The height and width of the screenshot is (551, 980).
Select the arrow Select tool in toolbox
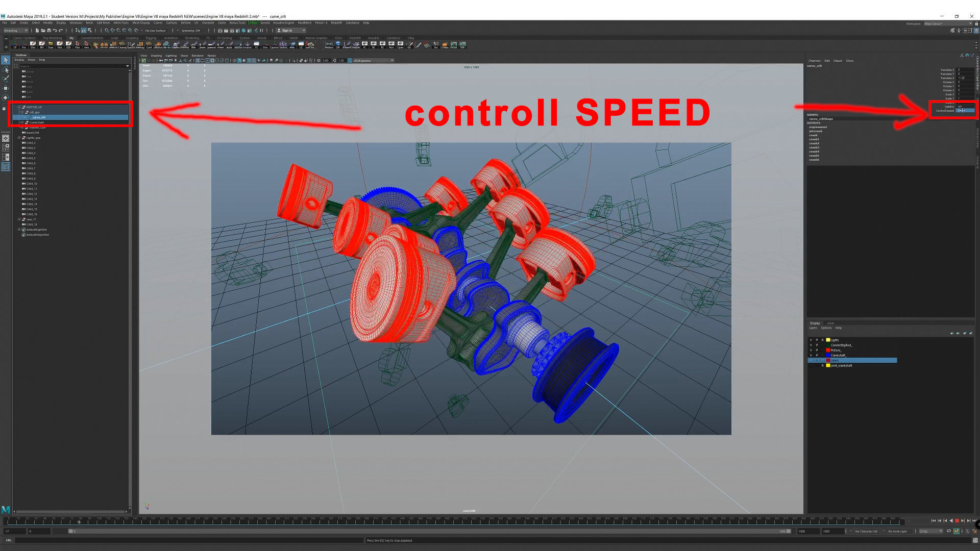pos(6,60)
